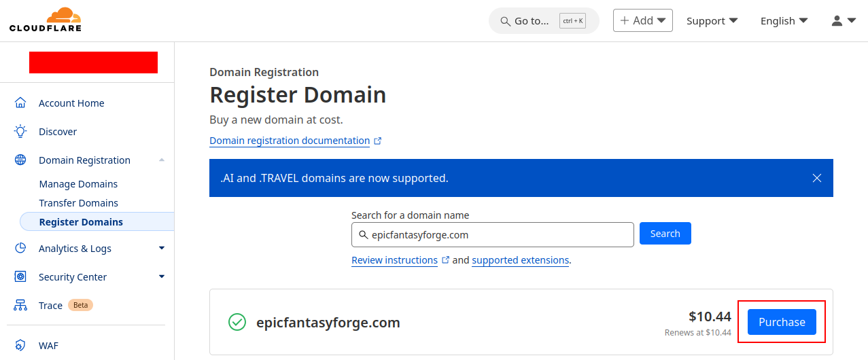Screen dimensions: 868x360
Task: Click the Analytics & Logs pie chart icon
Action: pos(20,248)
